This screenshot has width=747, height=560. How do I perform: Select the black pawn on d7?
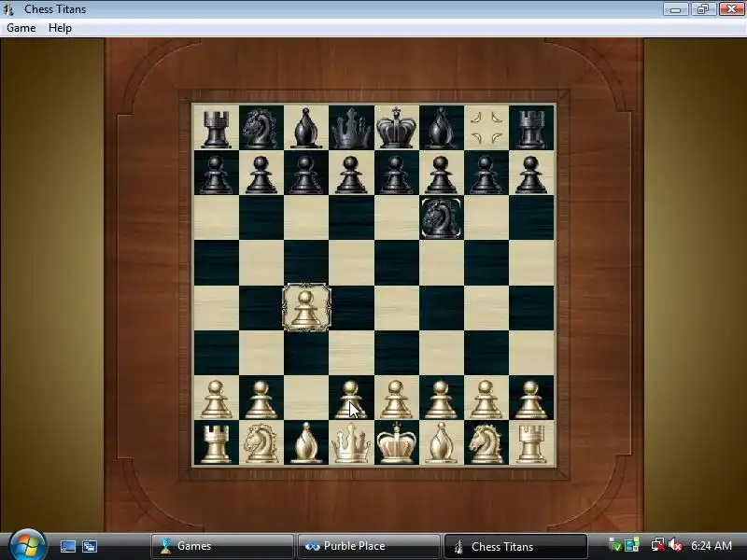(x=351, y=174)
